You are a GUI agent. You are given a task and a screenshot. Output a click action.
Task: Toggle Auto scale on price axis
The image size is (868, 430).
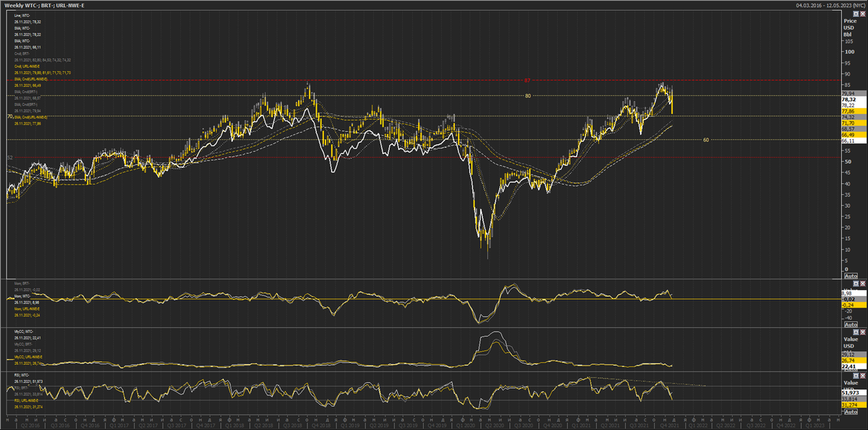[x=851, y=276]
